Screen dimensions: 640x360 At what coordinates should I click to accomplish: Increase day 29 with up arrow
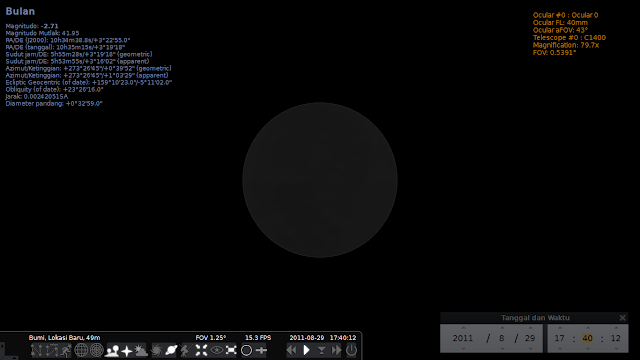coord(530,328)
